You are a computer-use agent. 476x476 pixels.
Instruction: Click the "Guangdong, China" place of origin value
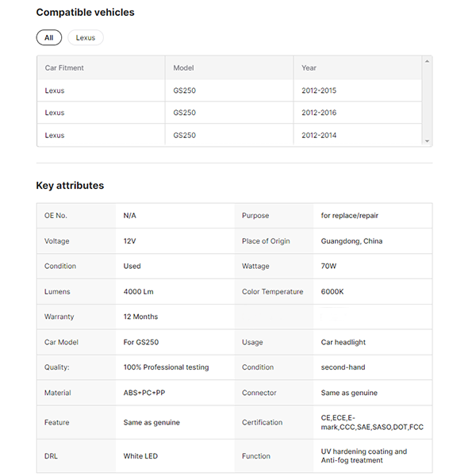click(351, 241)
